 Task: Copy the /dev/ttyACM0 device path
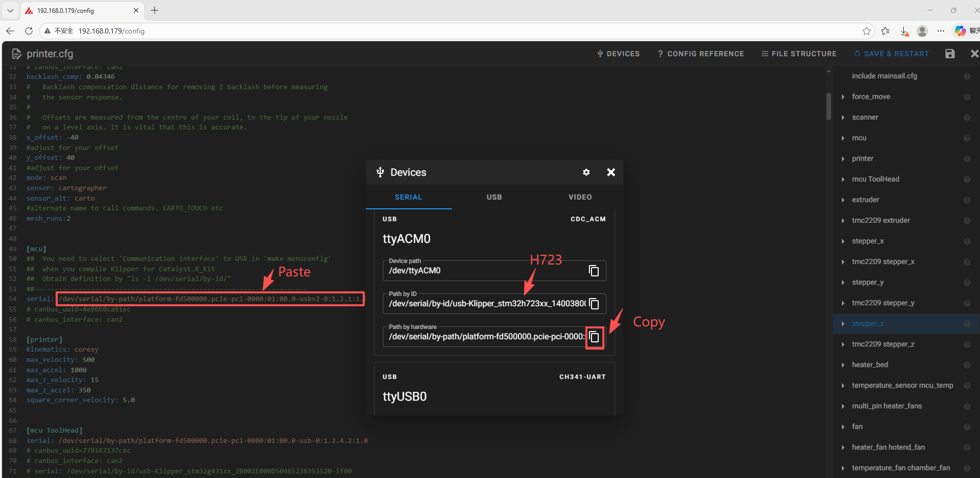(x=594, y=271)
